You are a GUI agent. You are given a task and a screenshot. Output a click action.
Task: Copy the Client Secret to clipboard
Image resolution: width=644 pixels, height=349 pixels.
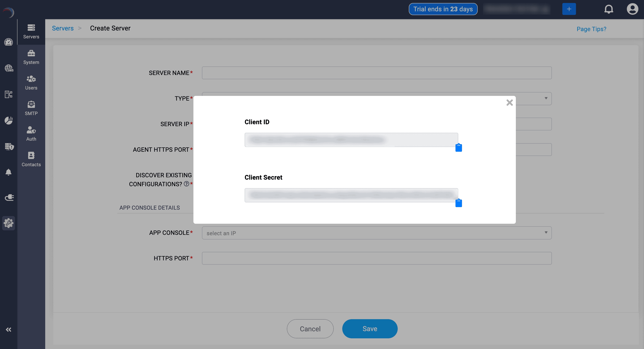point(458,203)
